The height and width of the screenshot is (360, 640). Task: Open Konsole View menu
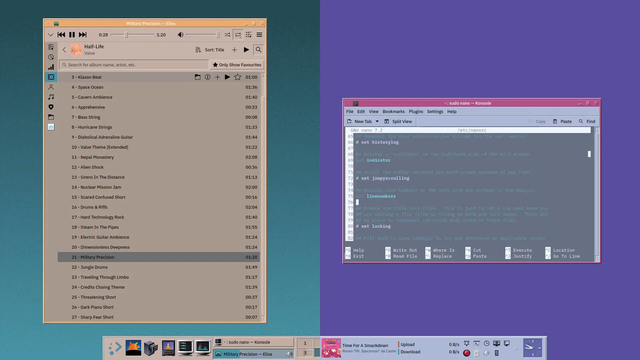click(x=373, y=111)
